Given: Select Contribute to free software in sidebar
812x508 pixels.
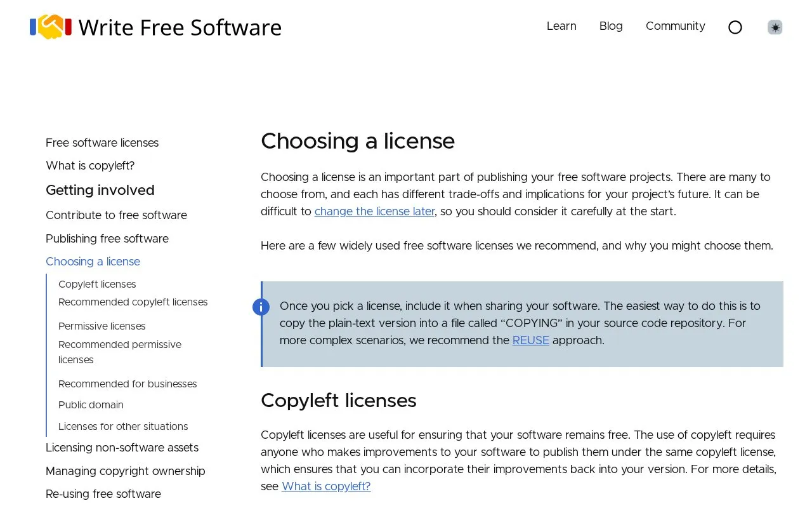Looking at the screenshot, I should tap(116, 215).
